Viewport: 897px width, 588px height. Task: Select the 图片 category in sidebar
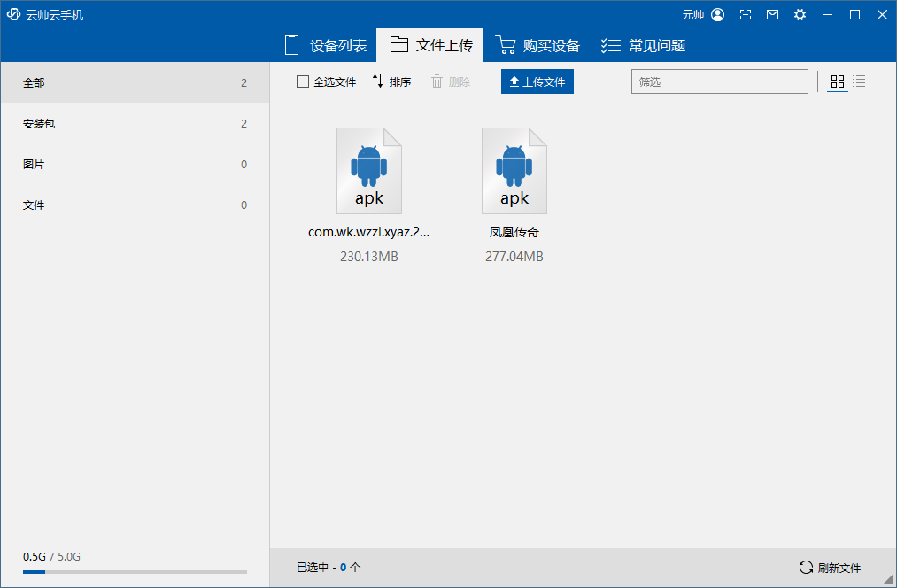pos(135,164)
